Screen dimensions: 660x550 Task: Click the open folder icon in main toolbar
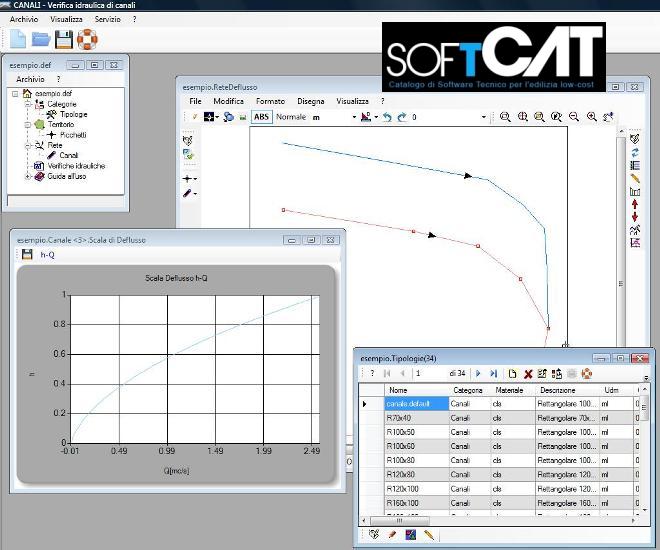41,39
